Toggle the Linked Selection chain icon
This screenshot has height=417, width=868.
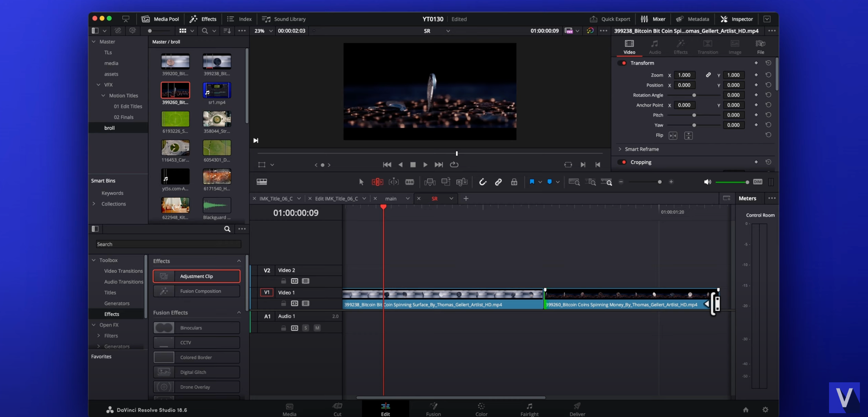tap(498, 182)
